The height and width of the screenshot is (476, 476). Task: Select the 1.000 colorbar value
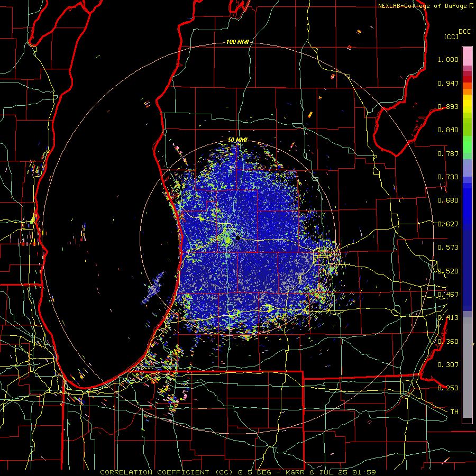[448, 59]
